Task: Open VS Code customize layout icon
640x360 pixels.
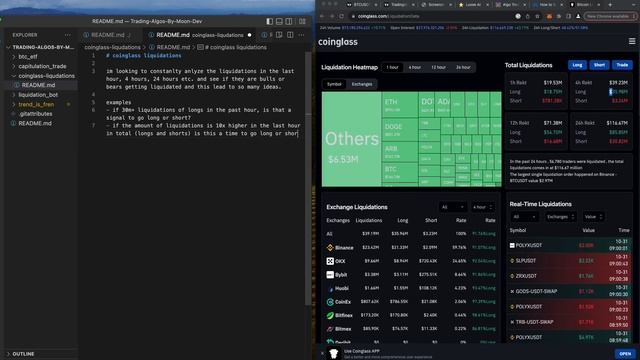Action: tap(302, 21)
